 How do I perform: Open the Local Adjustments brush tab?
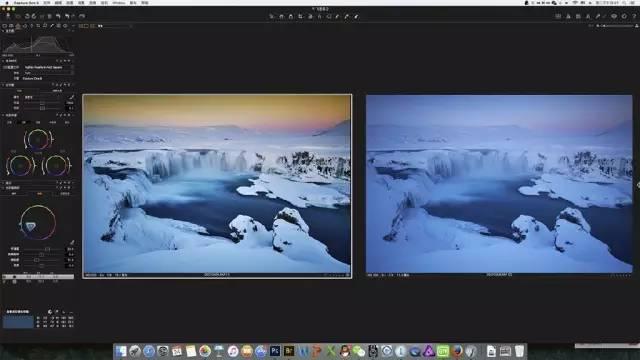pyautogui.click(x=52, y=26)
